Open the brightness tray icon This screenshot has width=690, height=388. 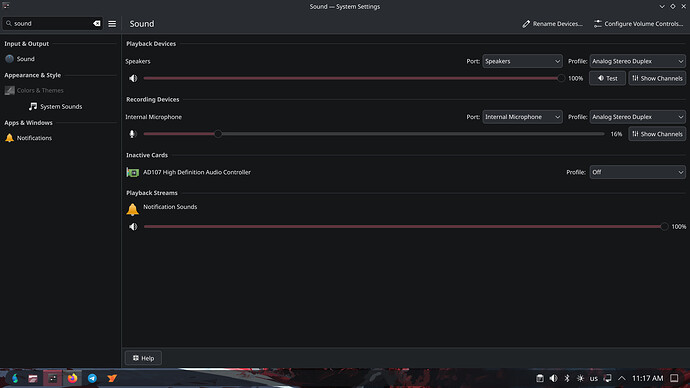pos(580,378)
